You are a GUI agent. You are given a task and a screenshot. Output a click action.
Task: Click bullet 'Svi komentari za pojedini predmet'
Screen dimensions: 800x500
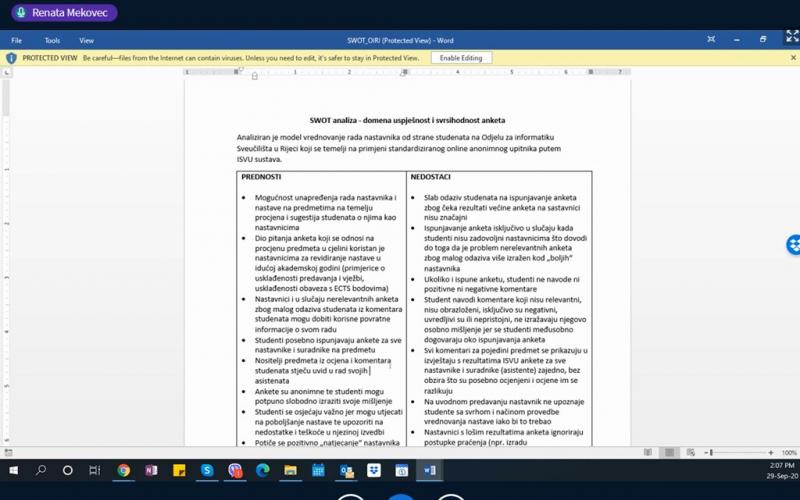(x=506, y=370)
